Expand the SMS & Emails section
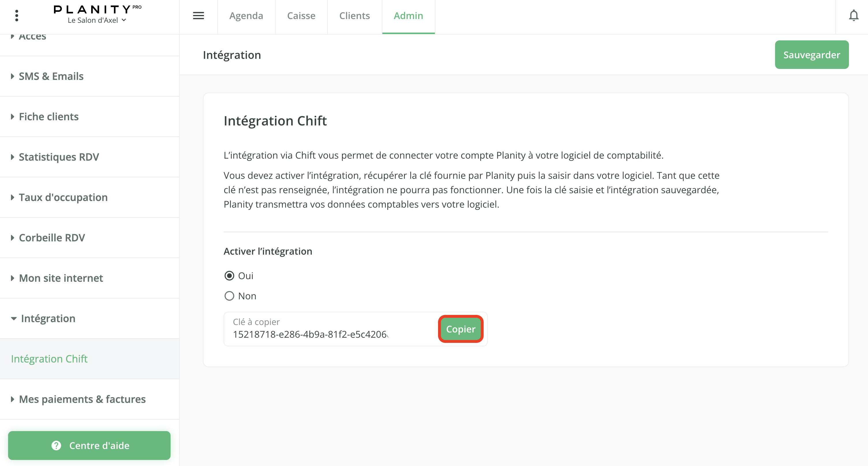This screenshot has width=868, height=466. coord(51,76)
